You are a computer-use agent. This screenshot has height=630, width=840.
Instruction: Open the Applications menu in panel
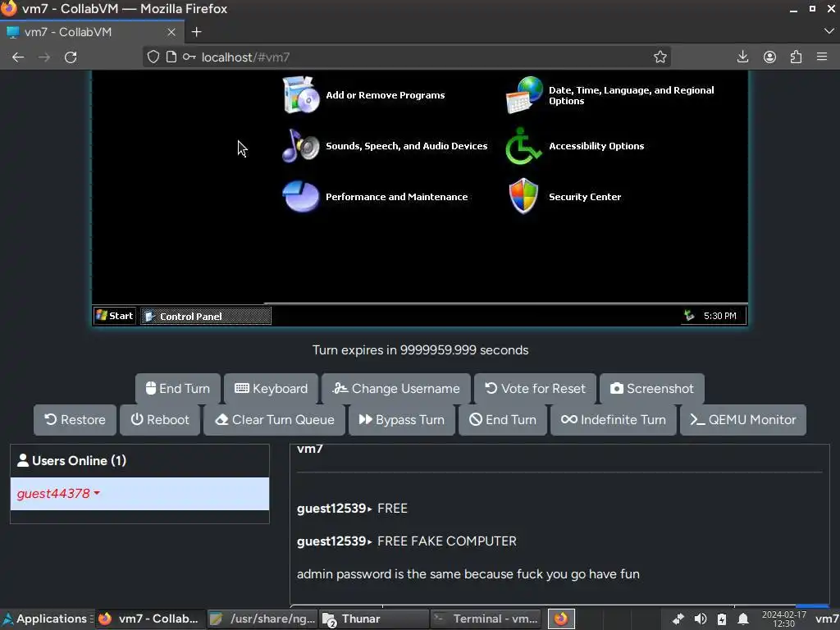pos(46,619)
